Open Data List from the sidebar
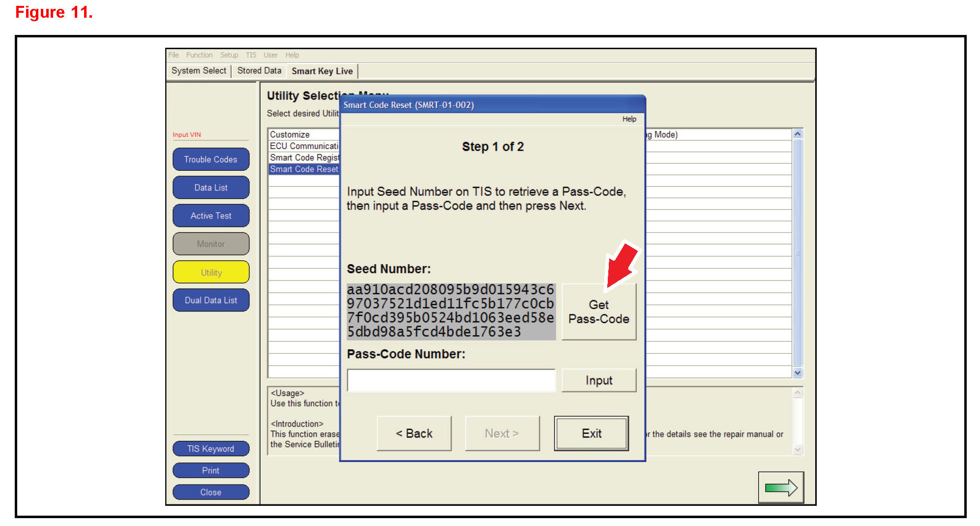Image resolution: width=980 pixels, height=526 pixels. [211, 187]
